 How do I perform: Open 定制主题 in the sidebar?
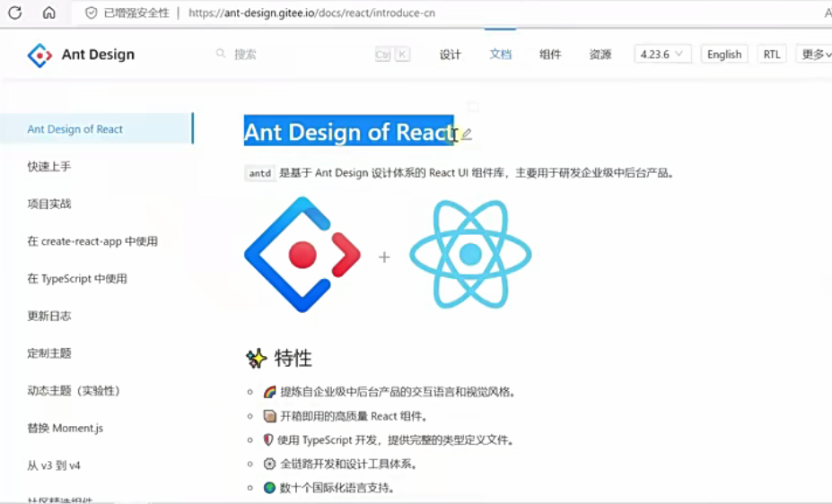coord(48,353)
